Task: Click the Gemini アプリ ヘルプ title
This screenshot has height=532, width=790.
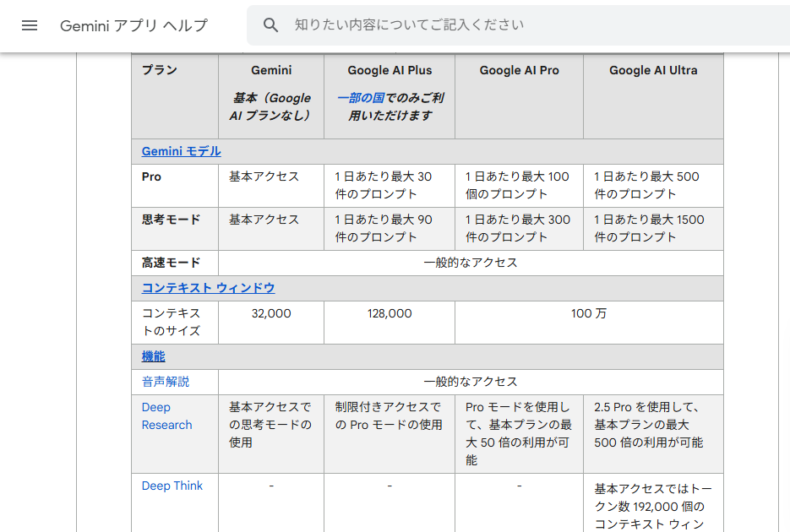Action: [x=133, y=25]
